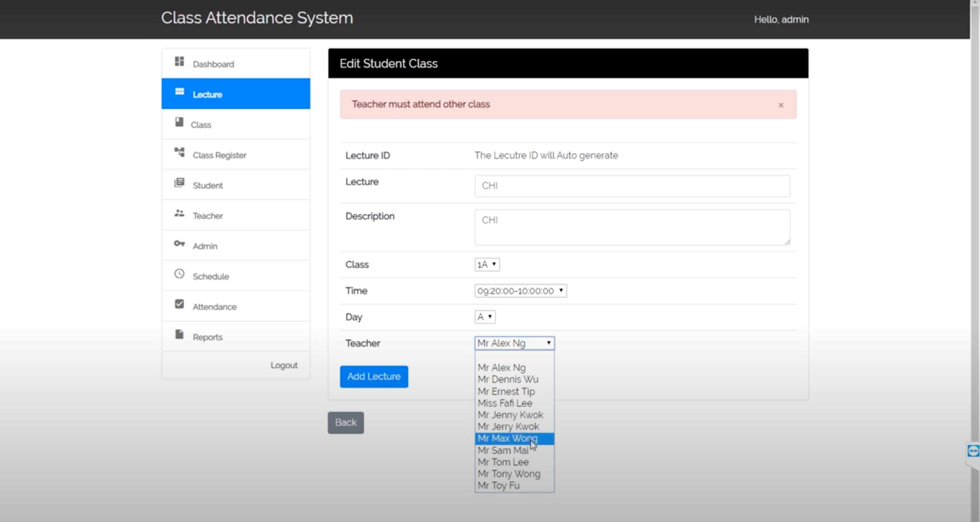Click the Teacher people icon in sidebar
Image resolution: width=980 pixels, height=522 pixels.
(x=179, y=213)
